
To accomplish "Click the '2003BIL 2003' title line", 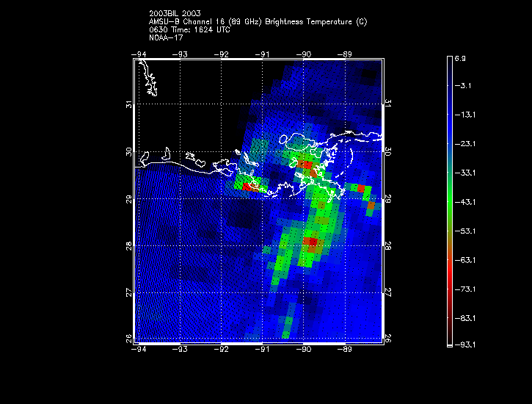I will pyautogui.click(x=175, y=13).
